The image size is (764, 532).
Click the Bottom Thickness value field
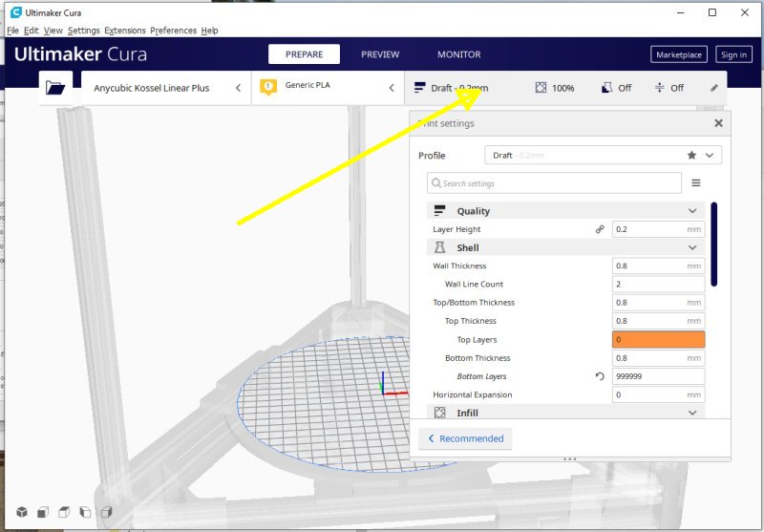(x=658, y=358)
